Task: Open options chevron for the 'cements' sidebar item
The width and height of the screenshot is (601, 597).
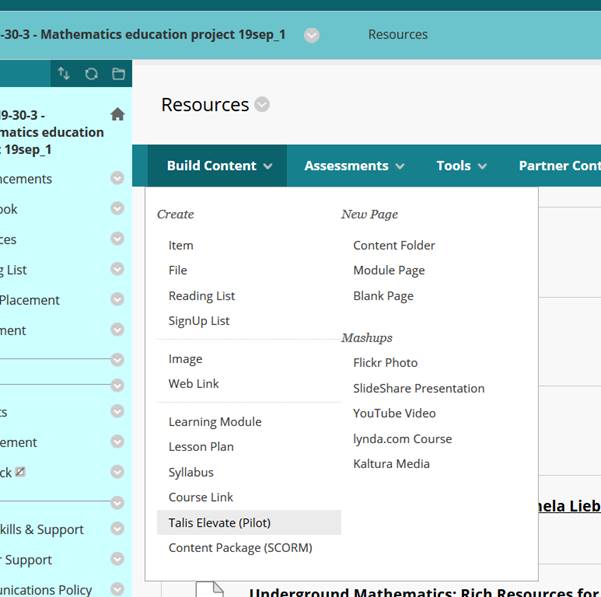Action: [x=117, y=178]
